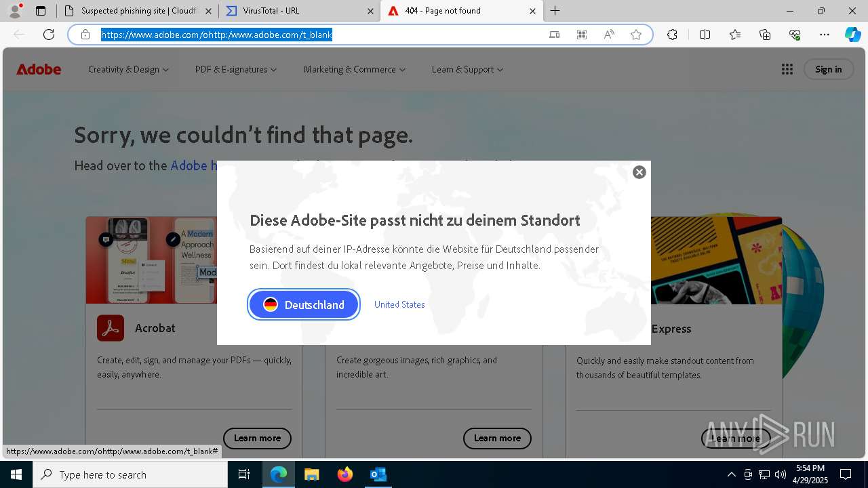Switch to Suspected phishing site tab
The height and width of the screenshot is (488, 868).
pos(138,11)
